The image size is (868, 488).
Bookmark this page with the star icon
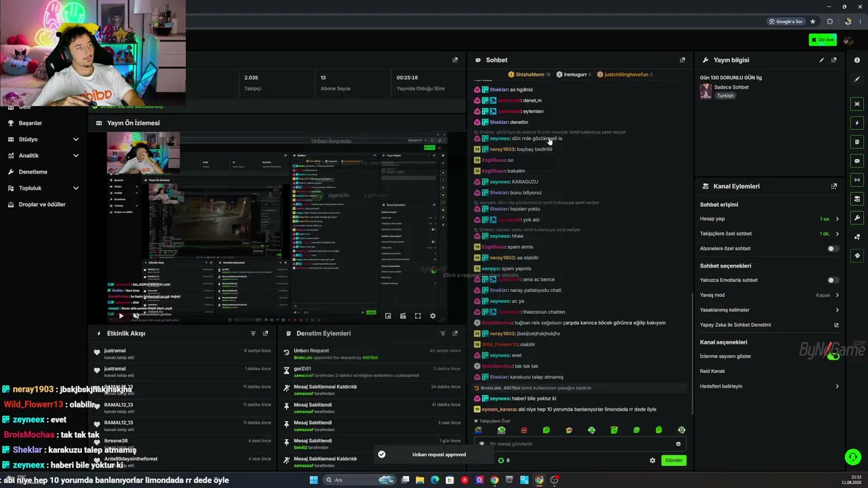[813, 22]
